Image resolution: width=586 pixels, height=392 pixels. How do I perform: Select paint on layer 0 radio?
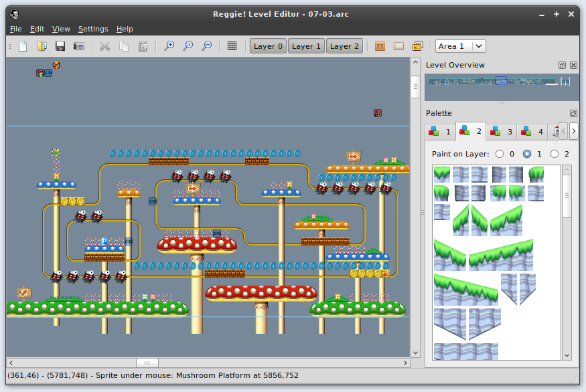point(499,154)
